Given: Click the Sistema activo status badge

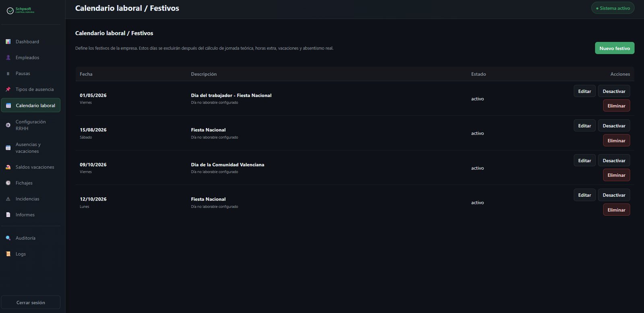Looking at the screenshot, I should point(613,8).
